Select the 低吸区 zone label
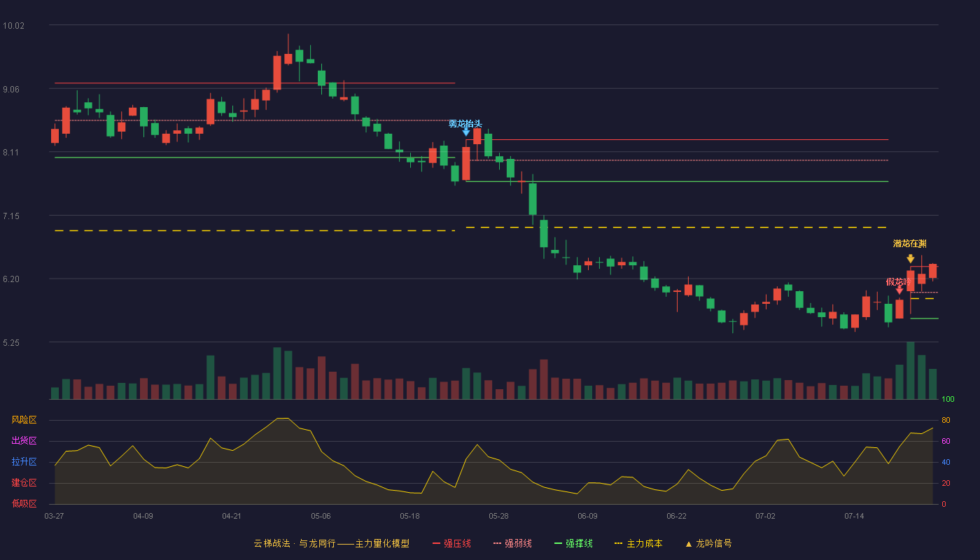 pos(24,503)
